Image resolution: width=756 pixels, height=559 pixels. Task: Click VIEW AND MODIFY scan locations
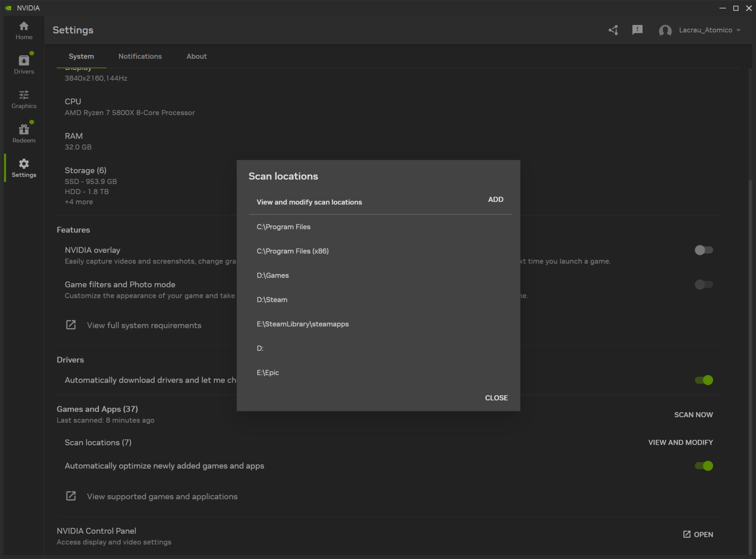click(x=680, y=442)
